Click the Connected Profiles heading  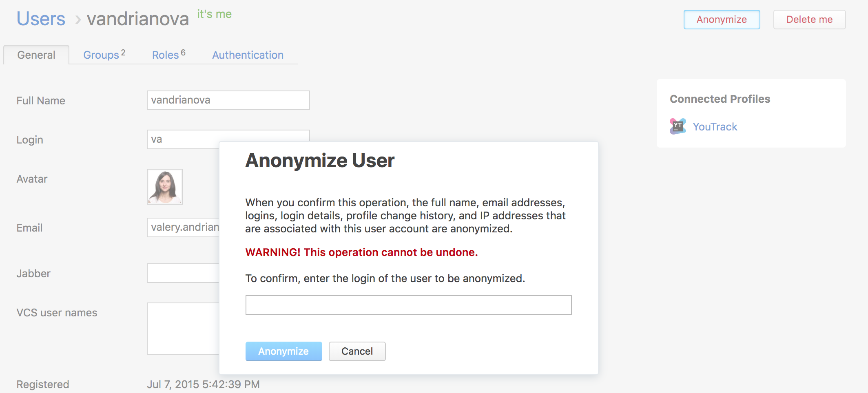point(720,99)
